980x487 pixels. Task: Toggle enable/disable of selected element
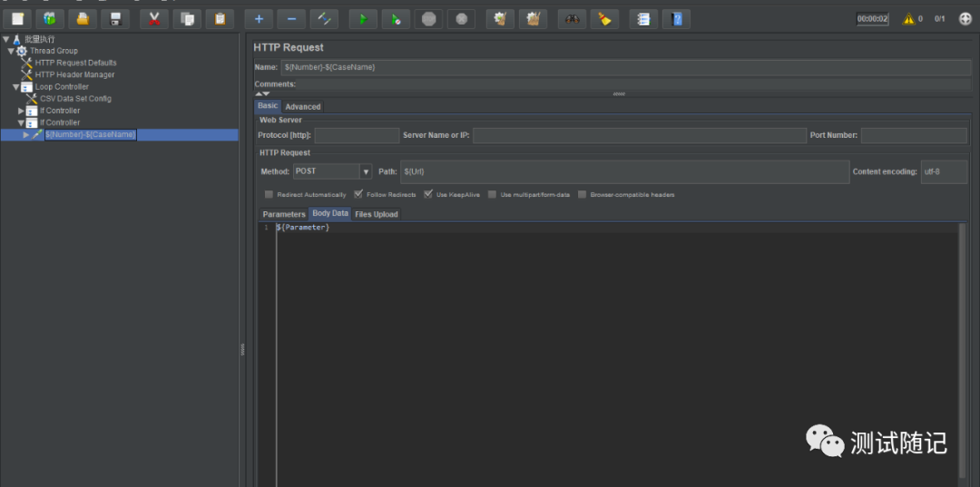[324, 19]
